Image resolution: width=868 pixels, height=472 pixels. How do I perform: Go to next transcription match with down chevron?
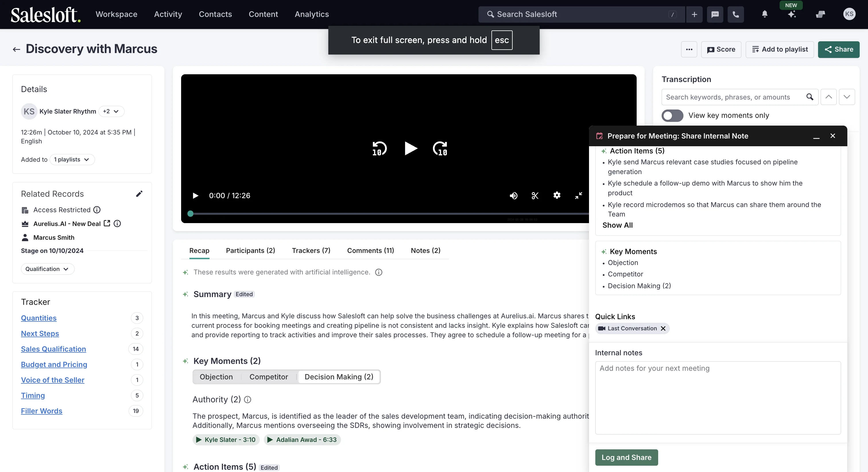click(847, 97)
